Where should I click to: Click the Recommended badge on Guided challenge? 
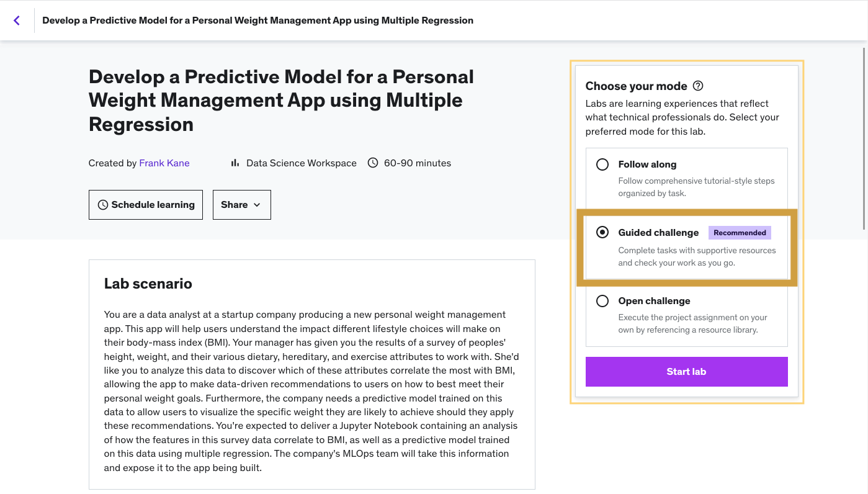click(x=740, y=233)
